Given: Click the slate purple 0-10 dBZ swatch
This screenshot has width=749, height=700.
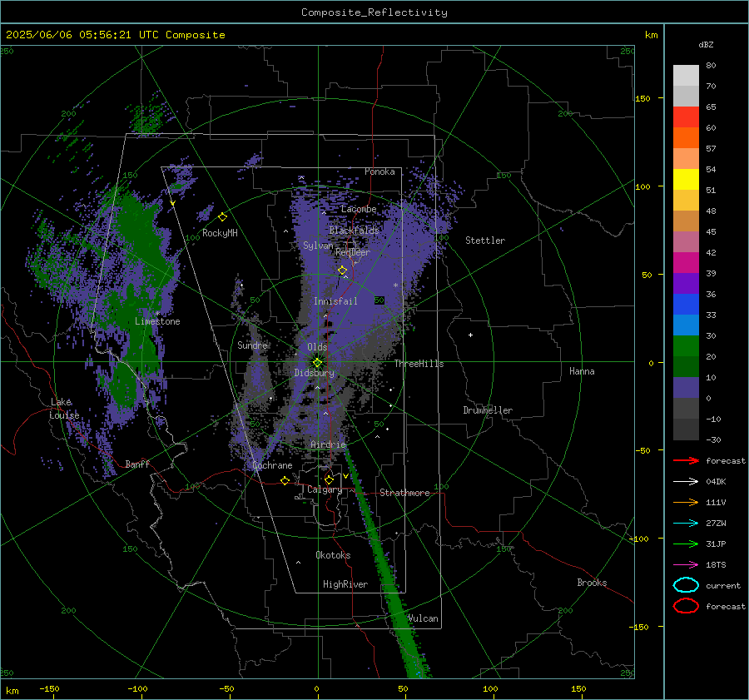Looking at the screenshot, I should click(x=686, y=388).
